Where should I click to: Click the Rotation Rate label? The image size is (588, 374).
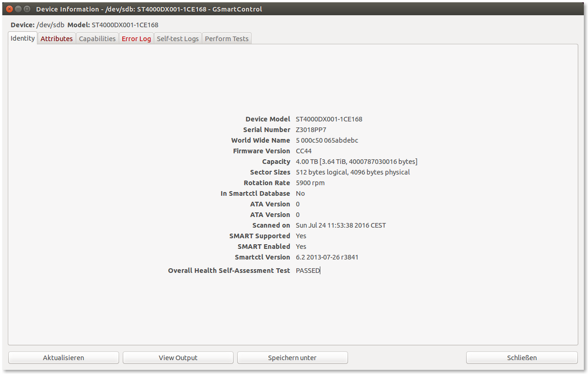click(267, 183)
